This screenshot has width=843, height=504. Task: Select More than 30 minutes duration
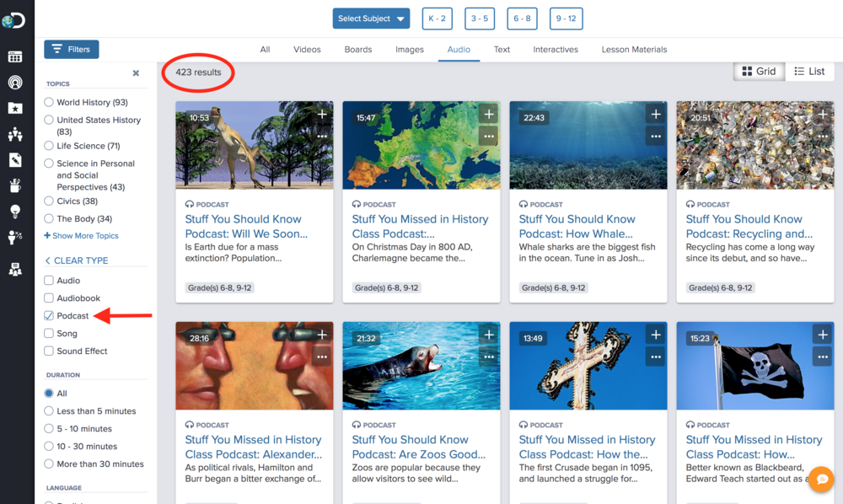(x=49, y=464)
